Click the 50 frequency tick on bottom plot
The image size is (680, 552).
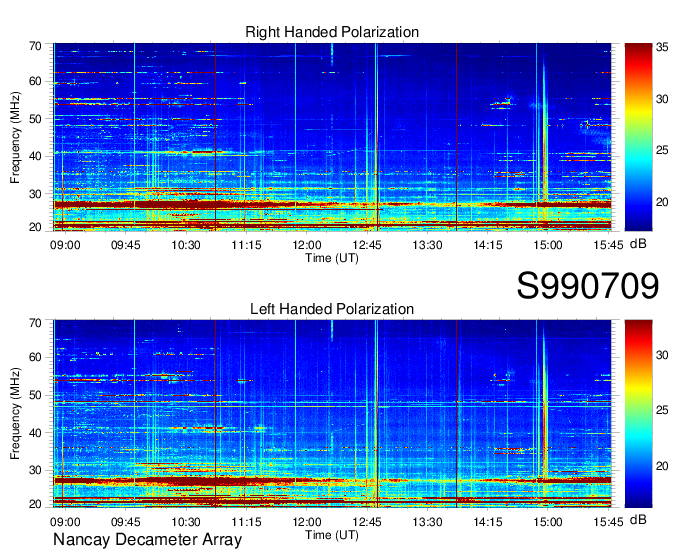[x=35, y=395]
